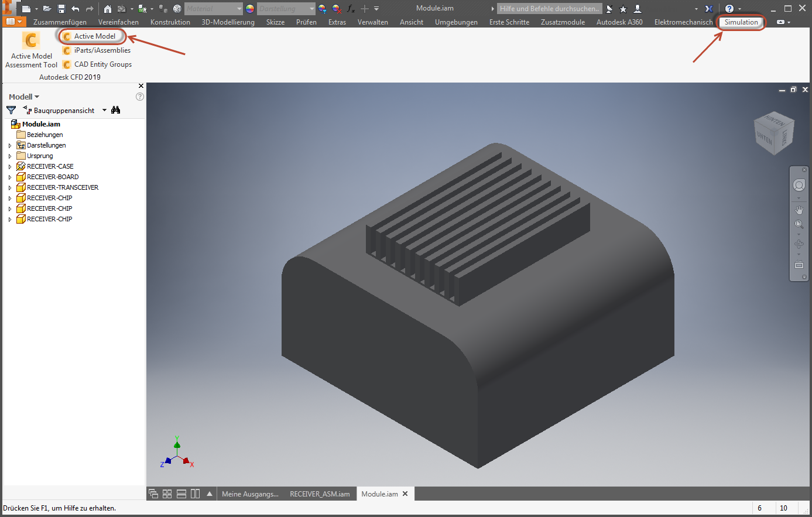
Task: Open the Appearance color wheel browser
Action: click(250, 9)
